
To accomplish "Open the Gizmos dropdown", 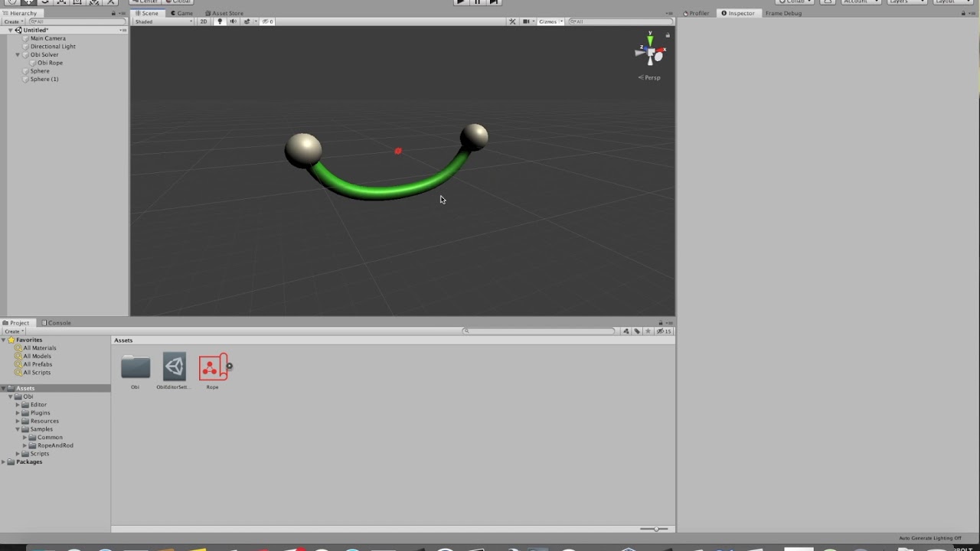I will click(x=550, y=21).
